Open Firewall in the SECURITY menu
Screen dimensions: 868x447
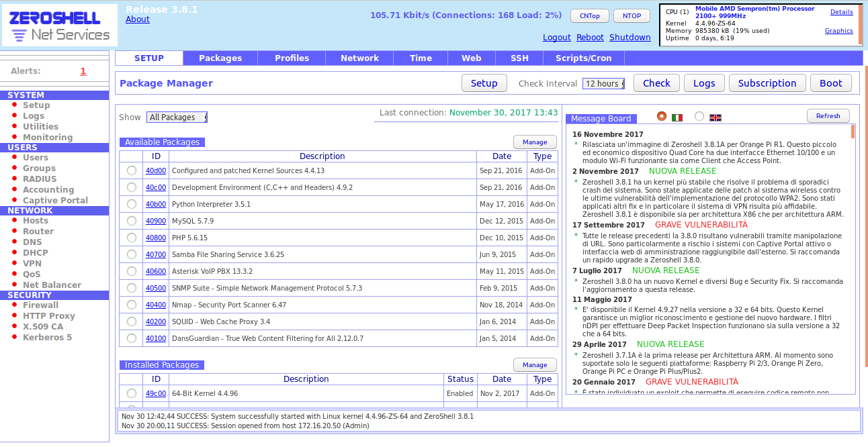pos(40,305)
